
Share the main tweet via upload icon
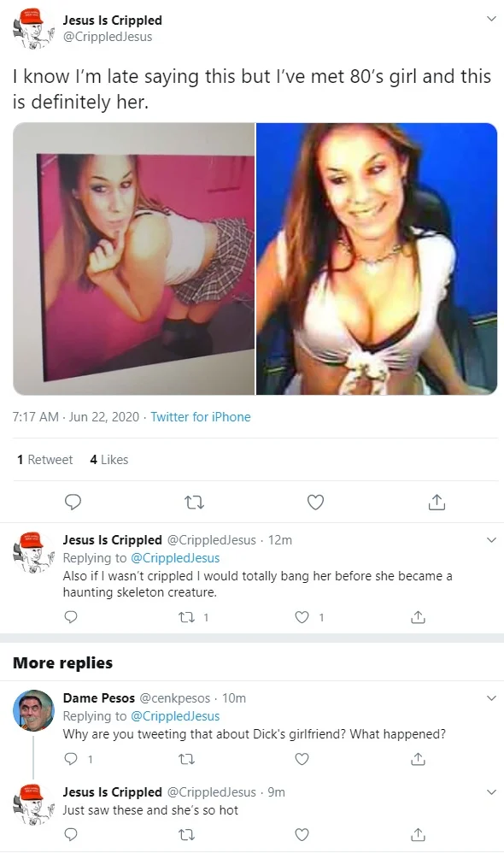(437, 502)
